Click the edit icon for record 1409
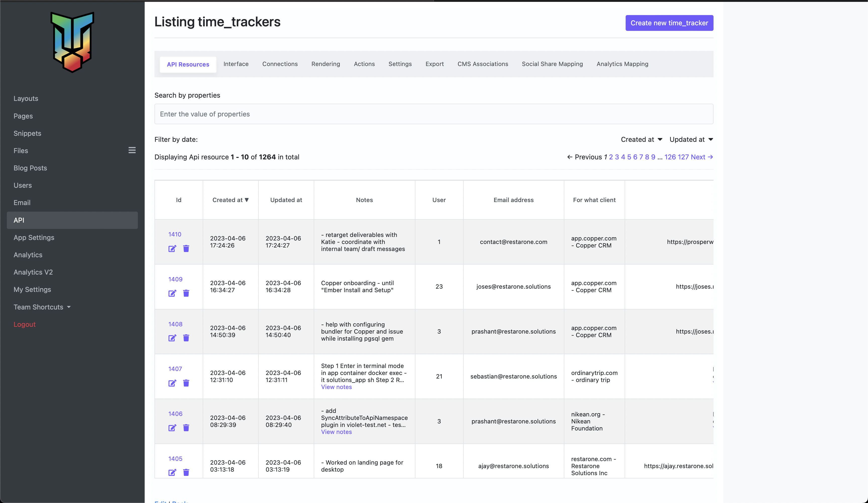Viewport: 868px width, 503px height. point(172,293)
